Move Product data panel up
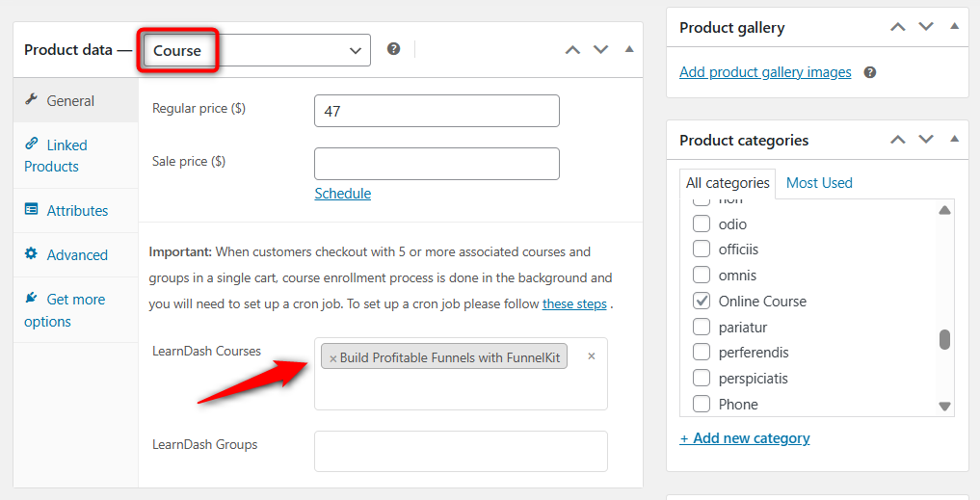Image resolution: width=980 pixels, height=500 pixels. coord(572,49)
